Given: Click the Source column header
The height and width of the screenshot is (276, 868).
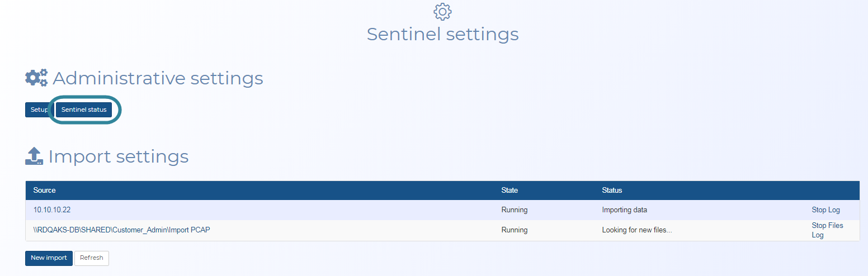Looking at the screenshot, I should coord(45,191).
